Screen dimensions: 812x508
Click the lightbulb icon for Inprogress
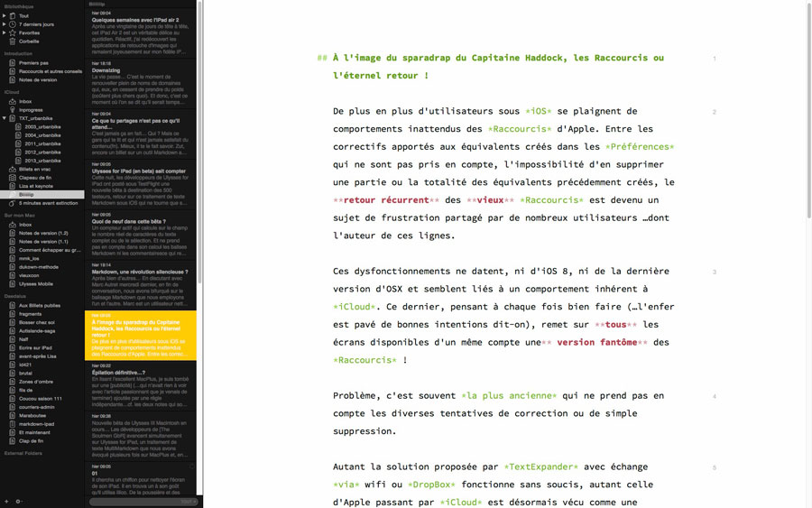click(13, 110)
